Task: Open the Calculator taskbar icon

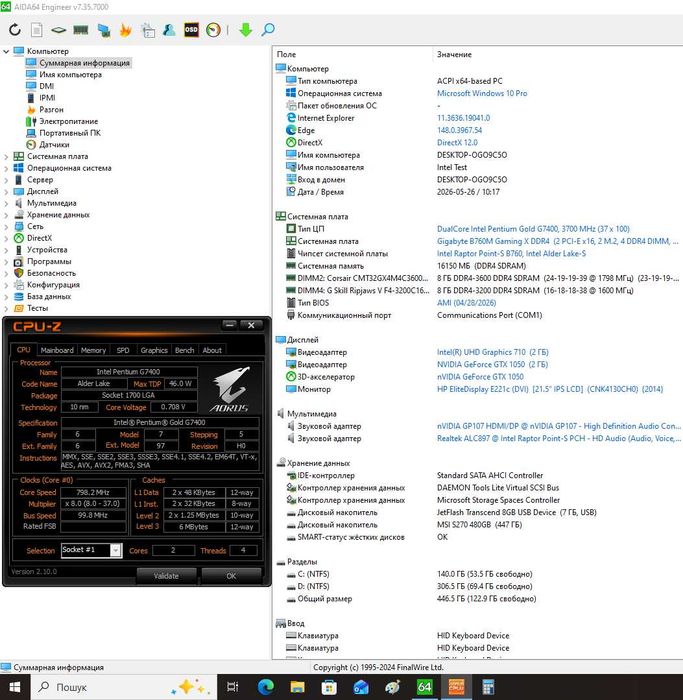Action: coord(488,687)
